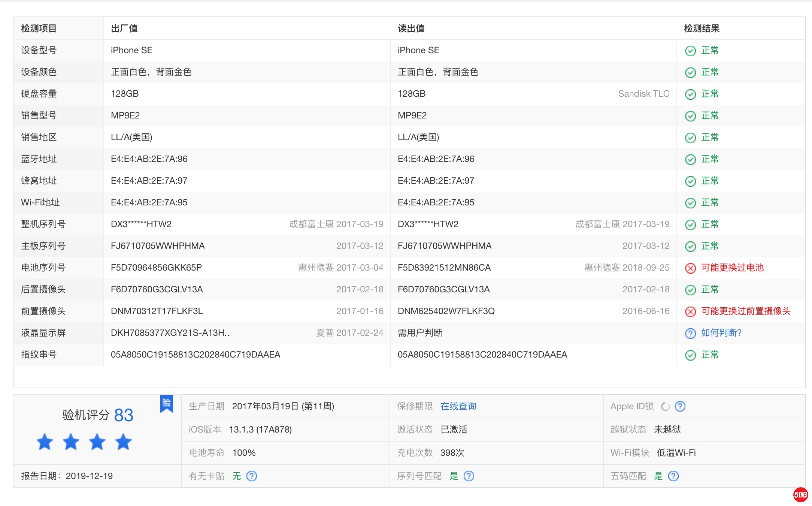
Task: Click the question icon in 液晶显示屏 row
Action: 690,333
